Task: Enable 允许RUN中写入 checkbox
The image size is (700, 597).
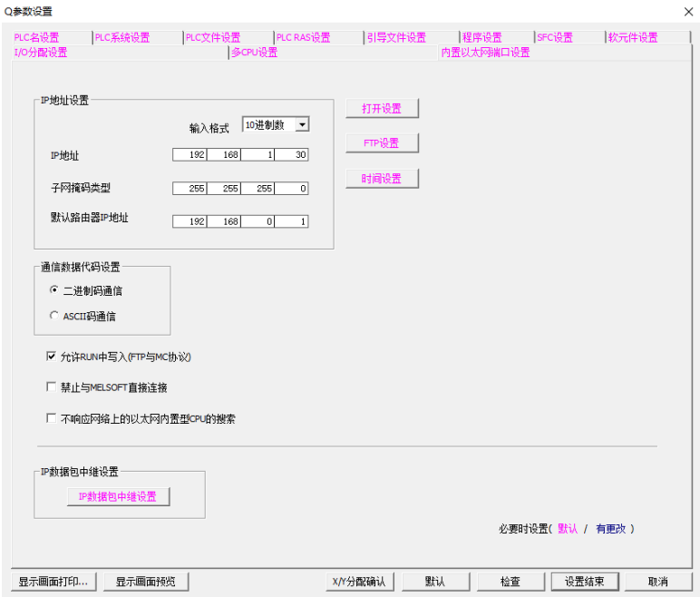Action: 52,357
